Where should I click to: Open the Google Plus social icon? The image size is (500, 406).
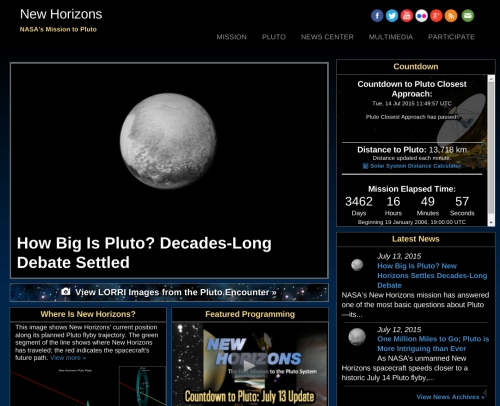436,16
